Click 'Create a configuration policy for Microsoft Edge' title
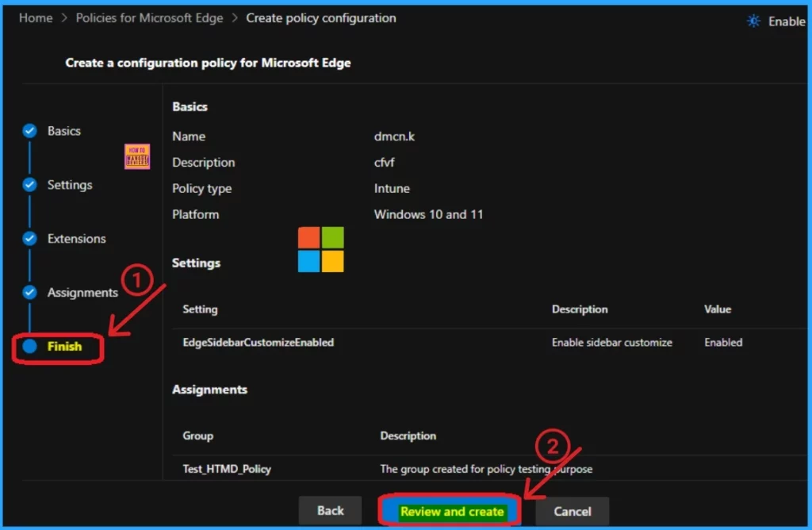The width and height of the screenshot is (812, 530). click(x=208, y=63)
